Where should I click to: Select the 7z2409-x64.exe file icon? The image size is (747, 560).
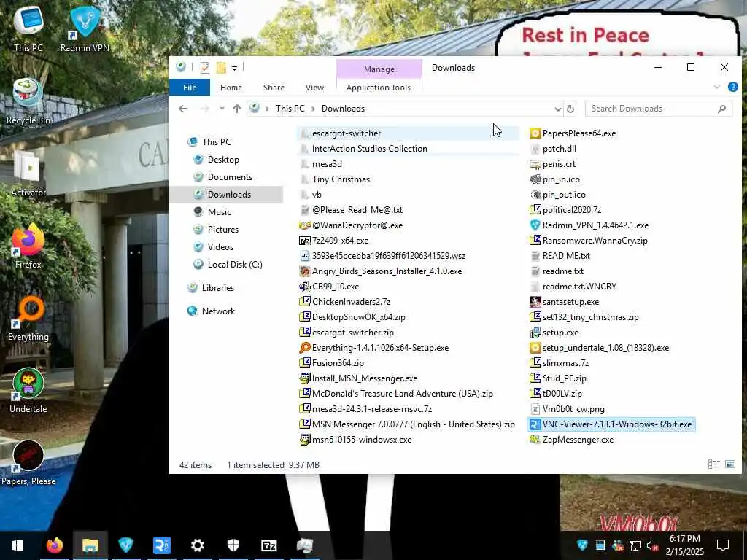tap(305, 241)
